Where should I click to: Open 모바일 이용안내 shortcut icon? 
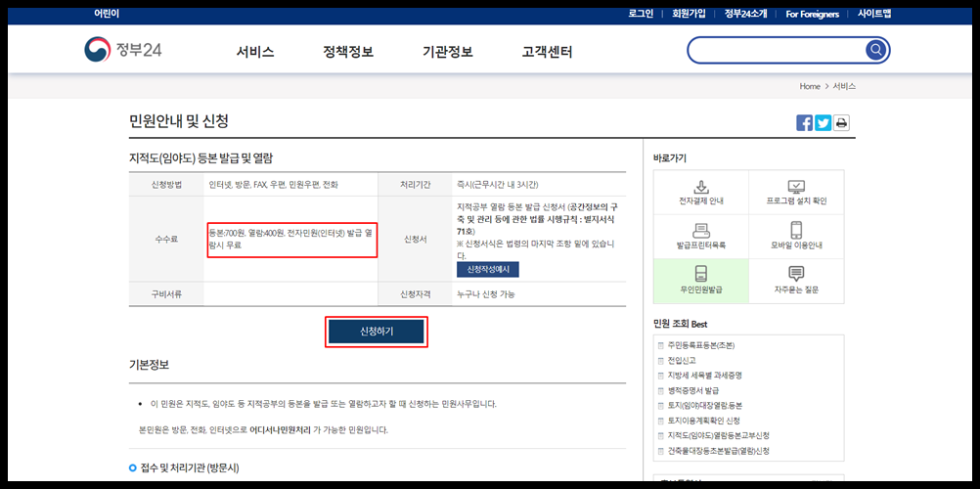click(795, 230)
